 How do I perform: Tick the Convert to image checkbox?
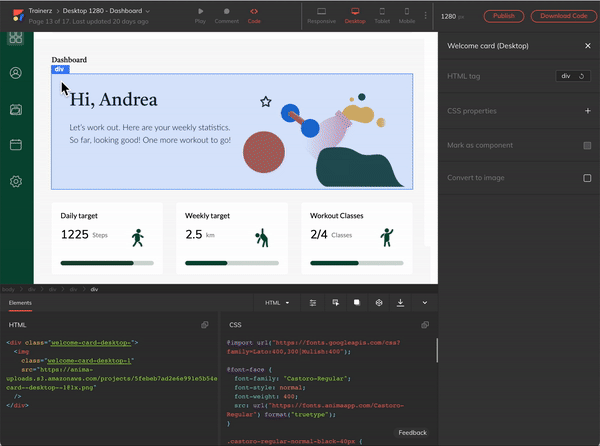(587, 178)
